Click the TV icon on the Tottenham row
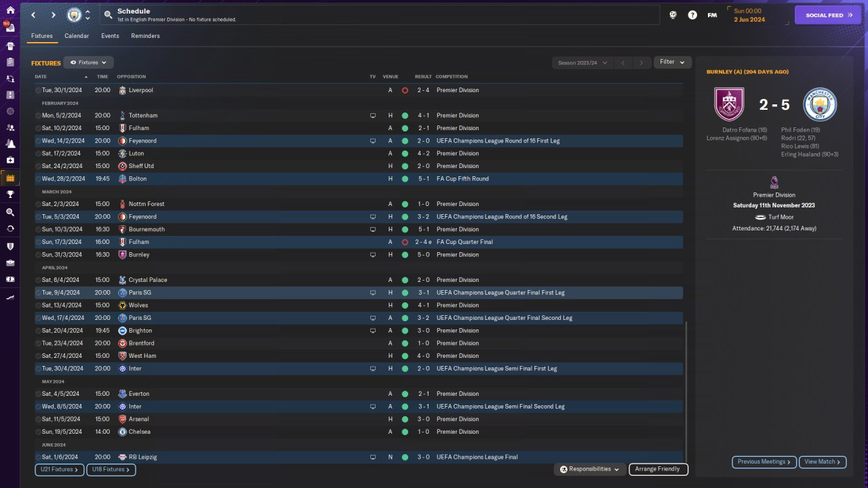Image resolution: width=868 pixels, height=488 pixels. (x=373, y=116)
